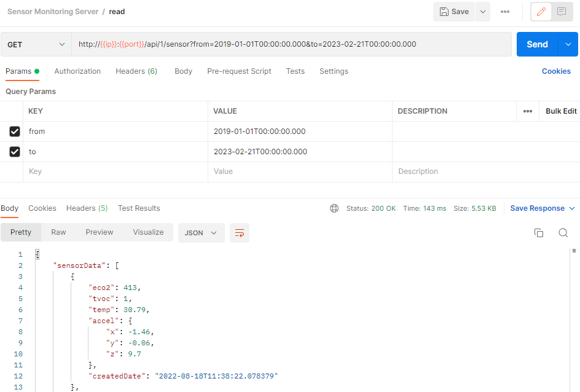
Task: Open the Cookies link
Action: (x=556, y=71)
